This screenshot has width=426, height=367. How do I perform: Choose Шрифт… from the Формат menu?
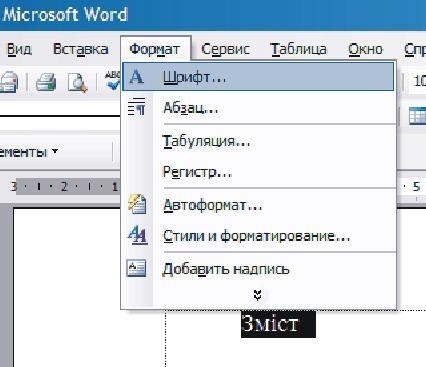coord(258,77)
